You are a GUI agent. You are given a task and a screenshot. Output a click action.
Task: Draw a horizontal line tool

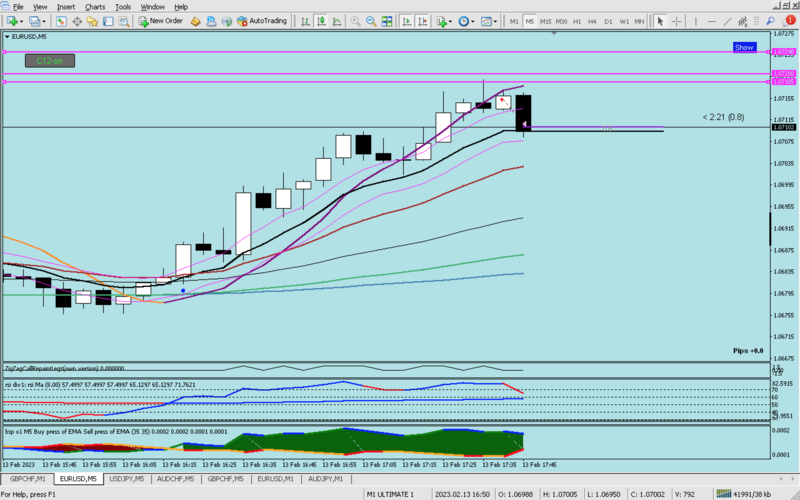(x=712, y=21)
